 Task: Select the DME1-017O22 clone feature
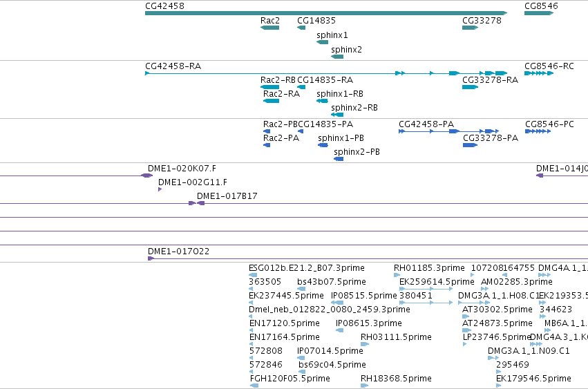tap(368, 258)
